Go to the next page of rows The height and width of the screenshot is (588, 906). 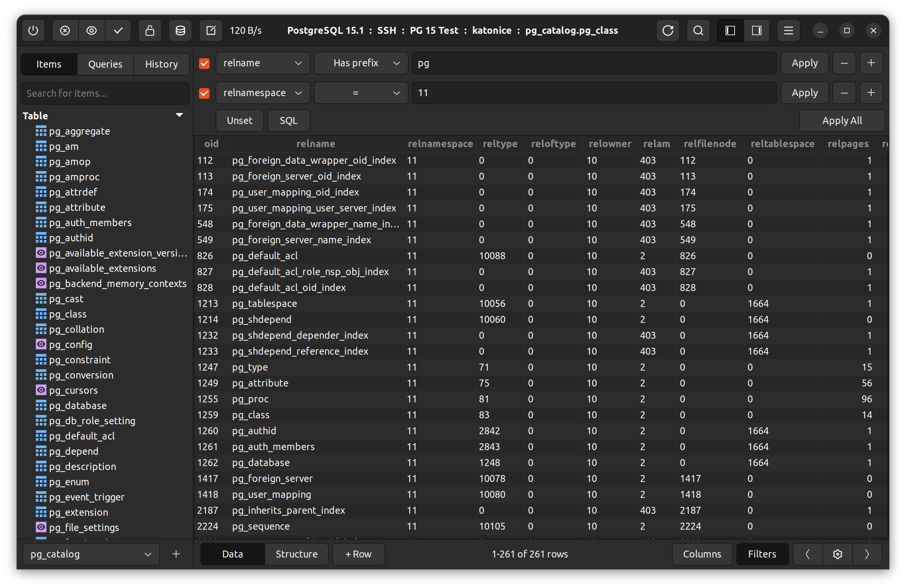coord(867,554)
